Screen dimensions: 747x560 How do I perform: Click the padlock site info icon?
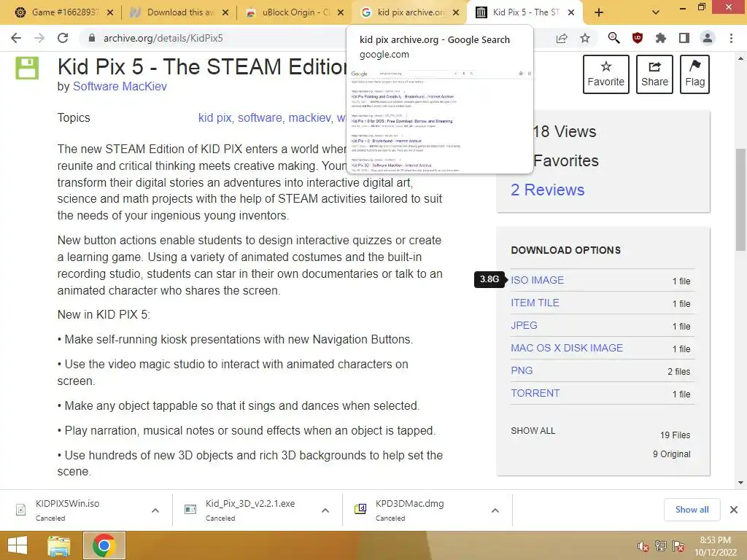pyautogui.click(x=92, y=38)
